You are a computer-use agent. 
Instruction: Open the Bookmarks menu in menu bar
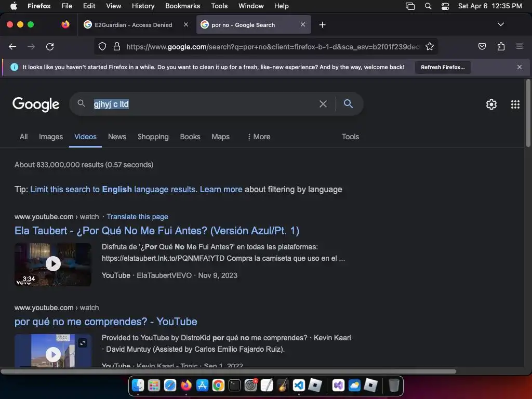click(182, 6)
